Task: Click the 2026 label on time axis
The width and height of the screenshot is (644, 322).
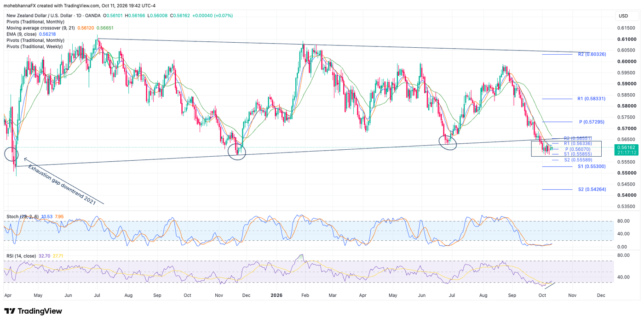Action: [276, 296]
